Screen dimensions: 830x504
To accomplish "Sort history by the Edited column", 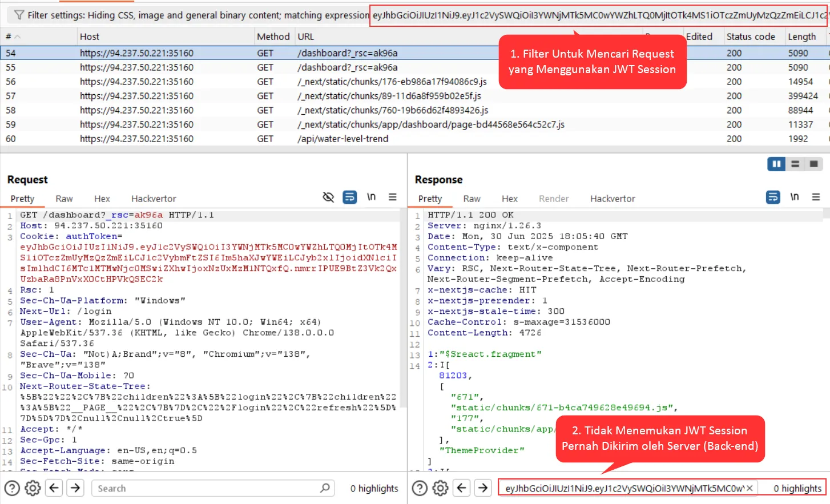I will (x=703, y=37).
